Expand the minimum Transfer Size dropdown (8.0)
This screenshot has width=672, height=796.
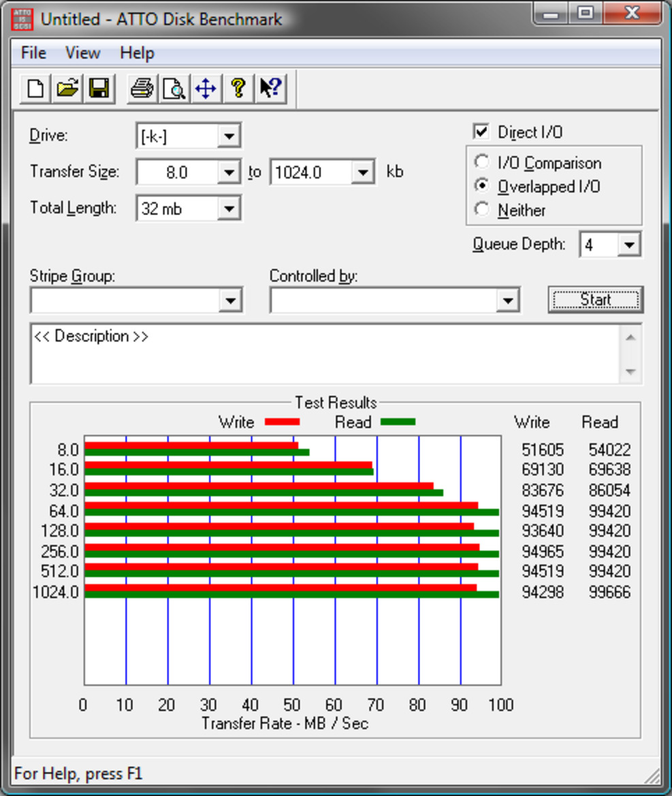coord(229,172)
